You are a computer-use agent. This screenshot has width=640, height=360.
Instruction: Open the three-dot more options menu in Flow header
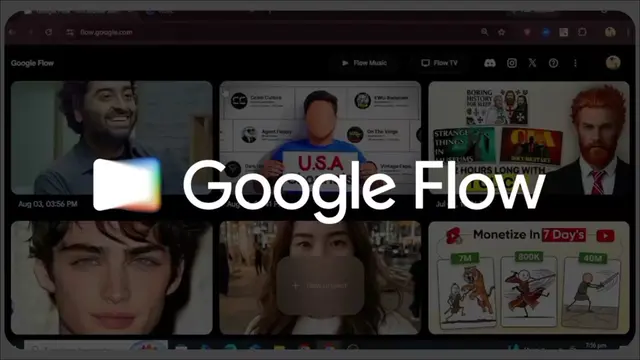[576, 63]
